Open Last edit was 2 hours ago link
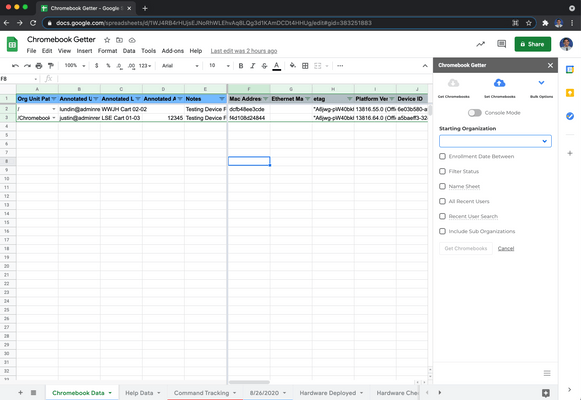The width and height of the screenshot is (581, 400). [244, 51]
